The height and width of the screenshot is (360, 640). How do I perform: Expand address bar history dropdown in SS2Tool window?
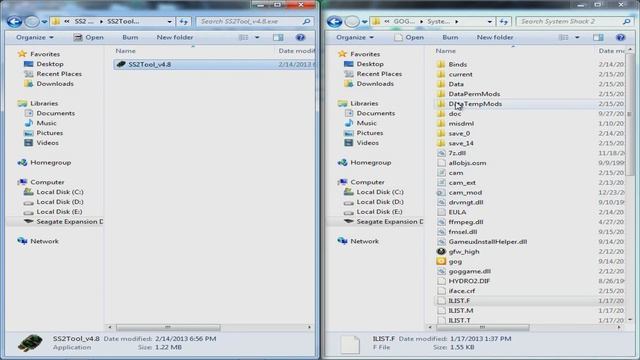tap(169, 21)
